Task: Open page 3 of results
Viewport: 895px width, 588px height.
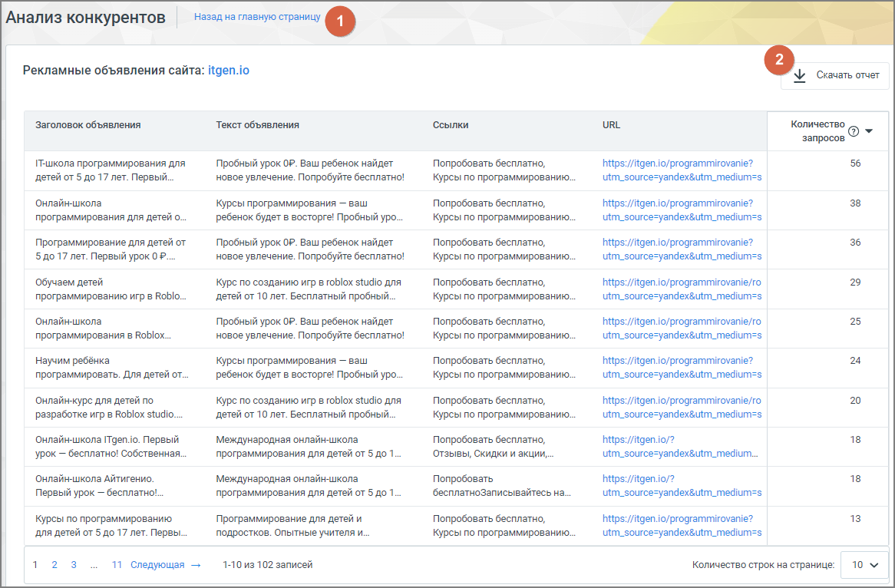Action: (74, 565)
